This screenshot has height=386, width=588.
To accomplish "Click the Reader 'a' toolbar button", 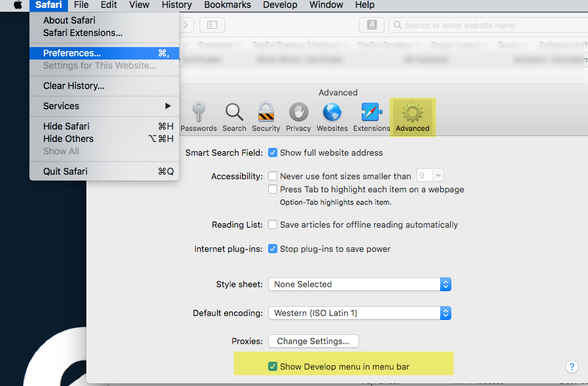I will click(372, 25).
